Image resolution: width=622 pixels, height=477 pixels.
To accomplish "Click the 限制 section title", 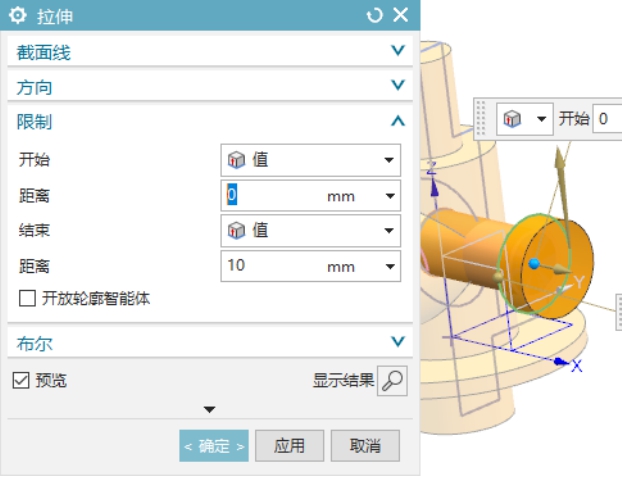I will coord(35,122).
